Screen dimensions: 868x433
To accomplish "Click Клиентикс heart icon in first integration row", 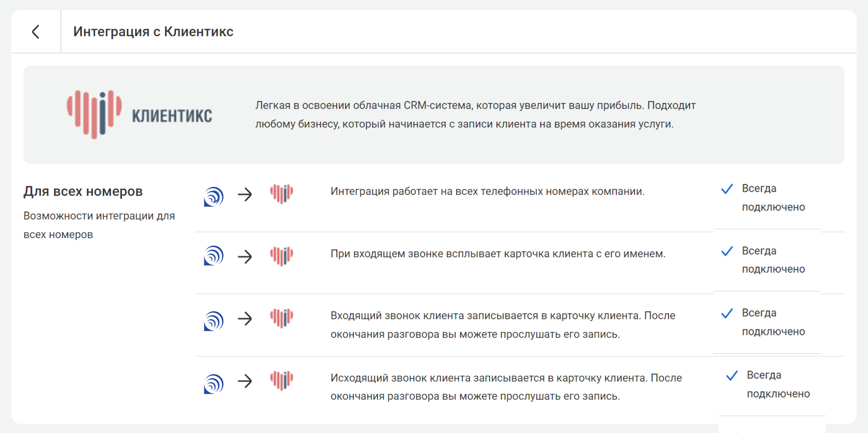I will pos(282,194).
